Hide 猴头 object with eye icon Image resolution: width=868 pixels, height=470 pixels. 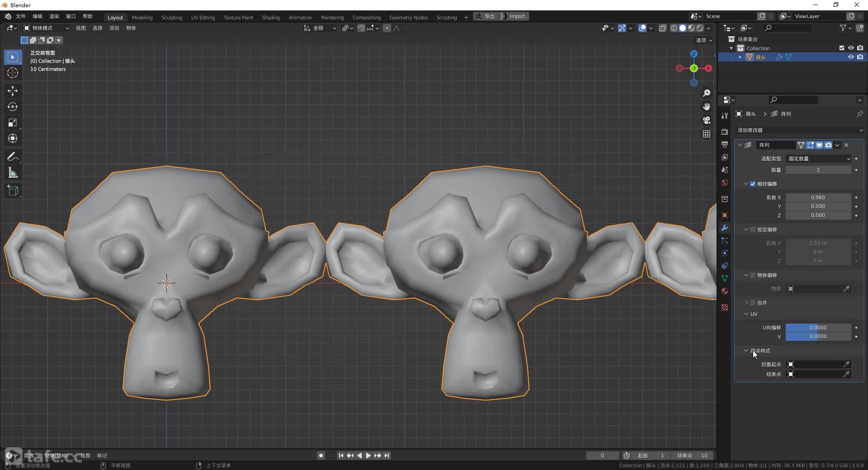pos(851,57)
